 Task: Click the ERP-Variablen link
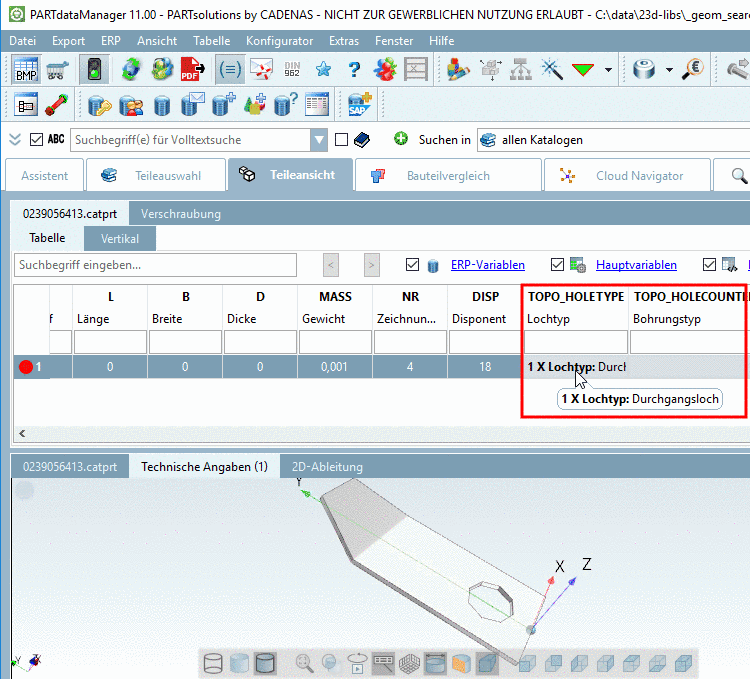[x=487, y=264]
